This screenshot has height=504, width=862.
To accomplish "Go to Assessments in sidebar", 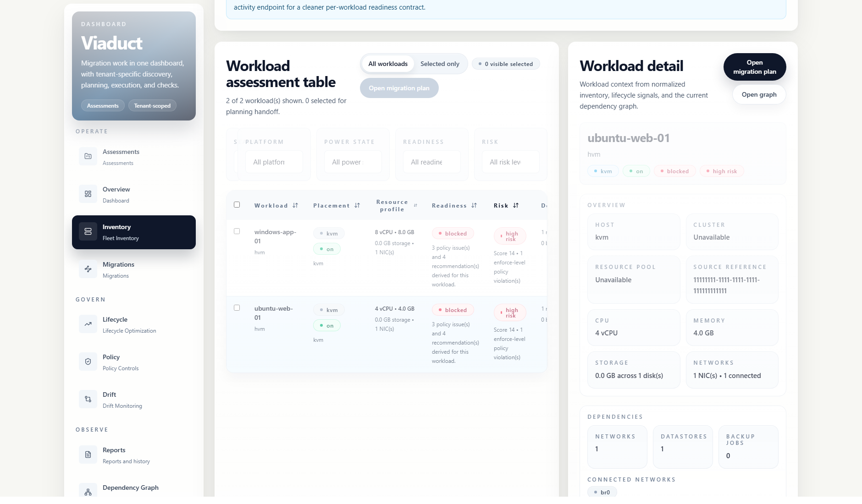I will tap(134, 157).
